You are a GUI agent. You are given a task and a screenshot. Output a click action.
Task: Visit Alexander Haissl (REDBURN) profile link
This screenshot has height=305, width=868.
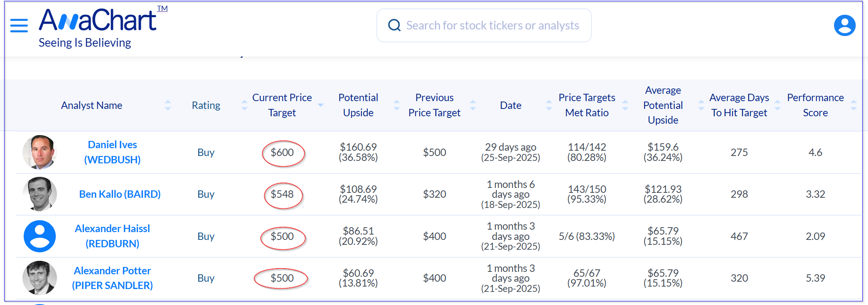click(x=112, y=236)
